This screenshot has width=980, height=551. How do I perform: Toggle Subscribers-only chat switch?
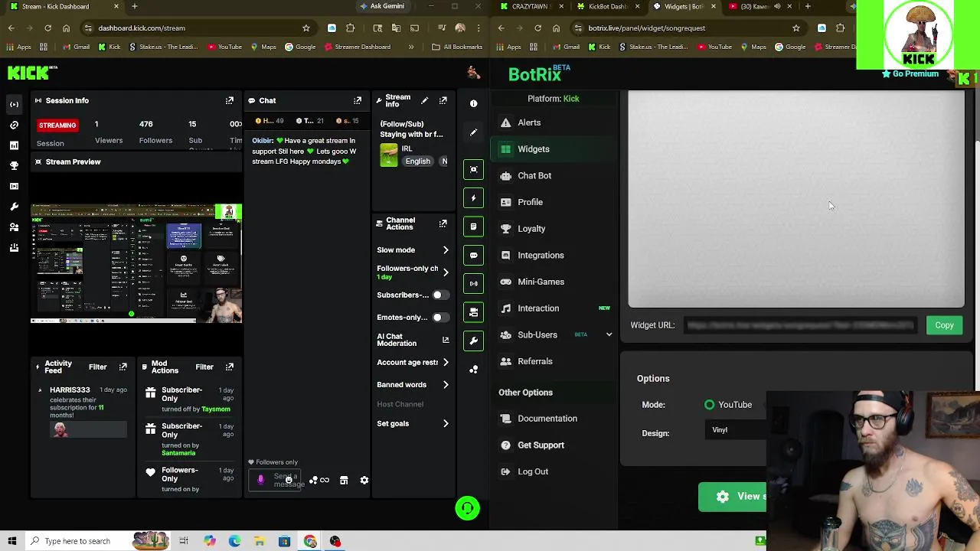tap(439, 295)
